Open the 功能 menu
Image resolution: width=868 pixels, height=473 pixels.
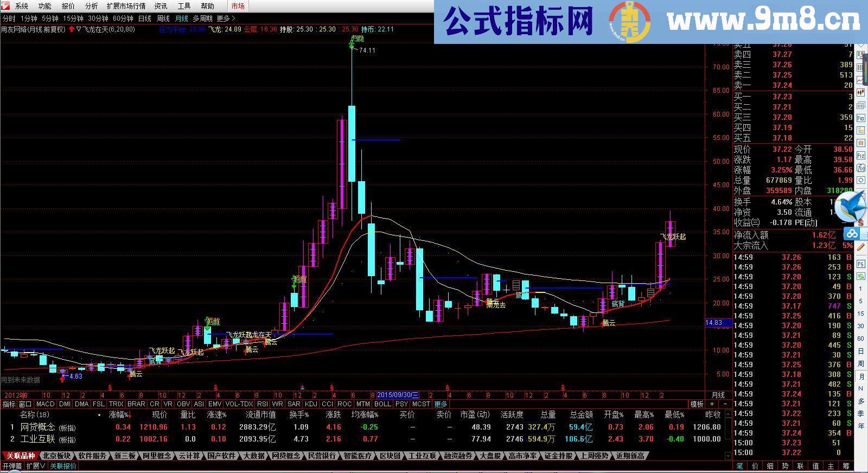(x=44, y=6)
